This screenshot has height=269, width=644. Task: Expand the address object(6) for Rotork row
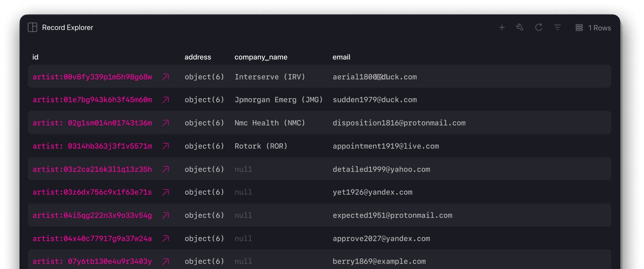coord(204,146)
